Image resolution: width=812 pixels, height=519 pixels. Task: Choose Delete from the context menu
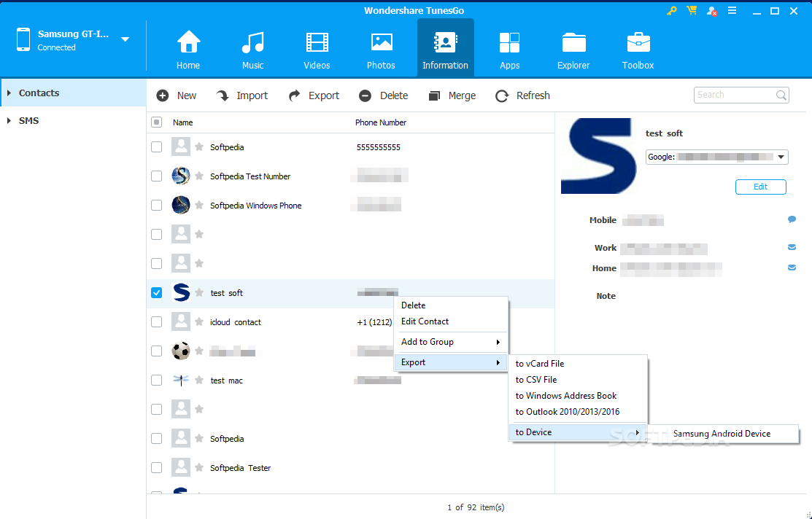click(x=451, y=305)
